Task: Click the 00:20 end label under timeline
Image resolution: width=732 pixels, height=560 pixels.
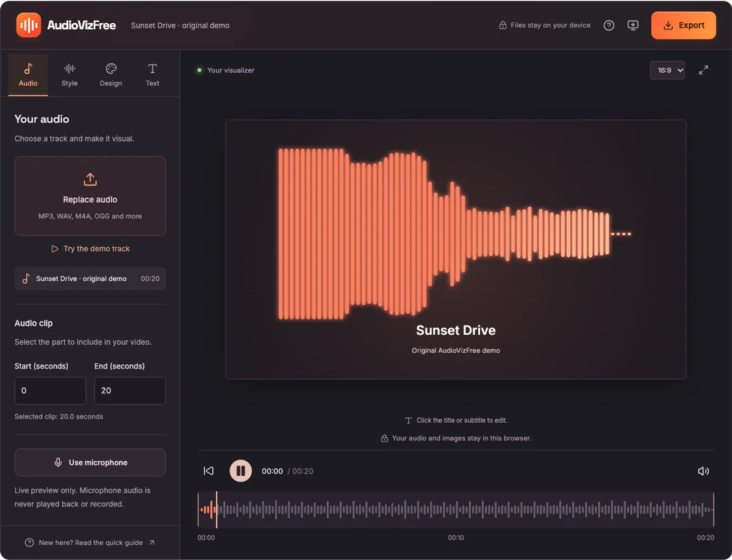Action: [706, 538]
